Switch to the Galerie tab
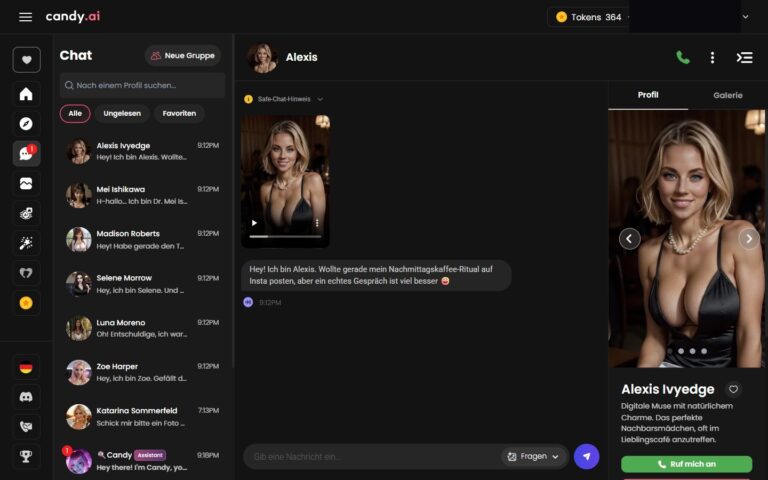The width and height of the screenshot is (768, 480). 728,95
